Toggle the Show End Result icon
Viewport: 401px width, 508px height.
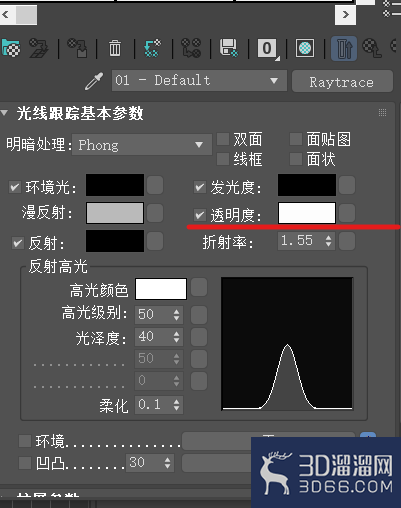344,49
